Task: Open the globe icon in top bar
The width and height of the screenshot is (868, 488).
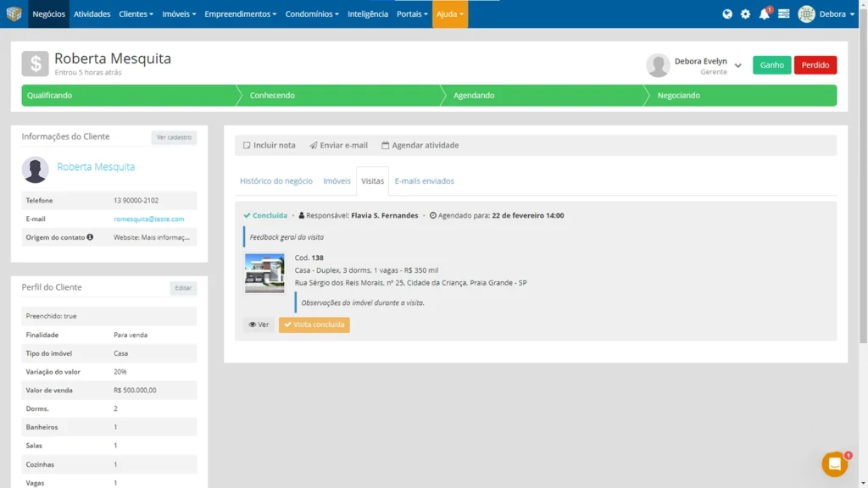Action: pyautogui.click(x=726, y=14)
